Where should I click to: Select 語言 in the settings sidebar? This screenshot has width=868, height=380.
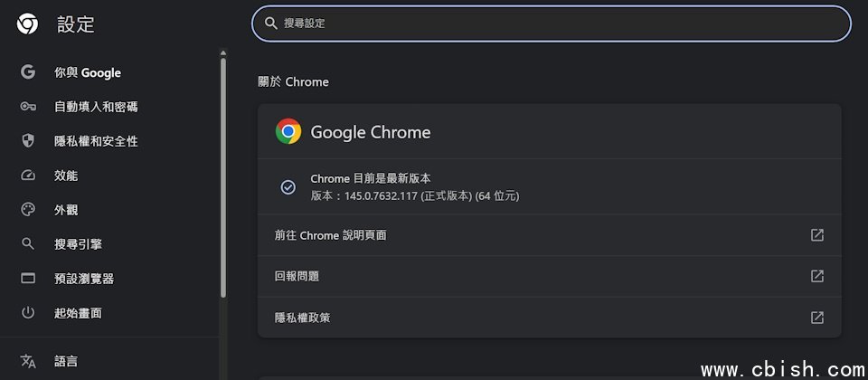tap(66, 361)
